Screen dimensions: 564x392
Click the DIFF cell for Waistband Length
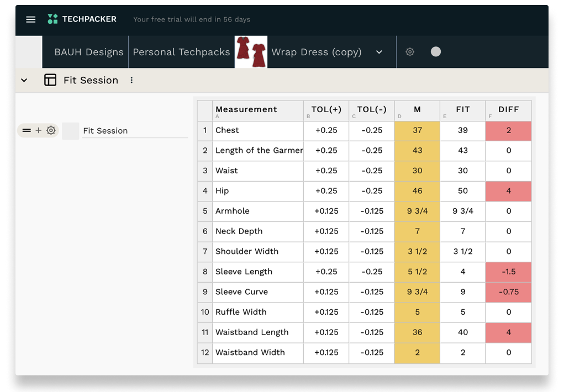tap(509, 332)
